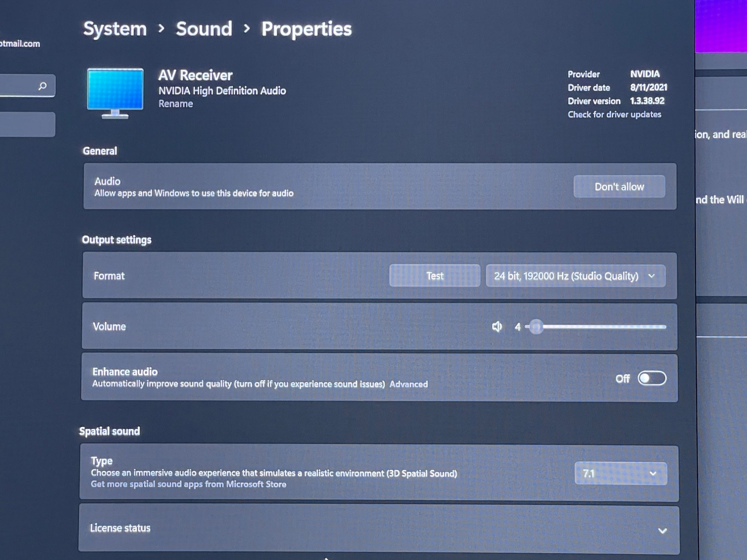Expand the License status section
Image resolution: width=747 pixels, height=560 pixels.
(662, 531)
